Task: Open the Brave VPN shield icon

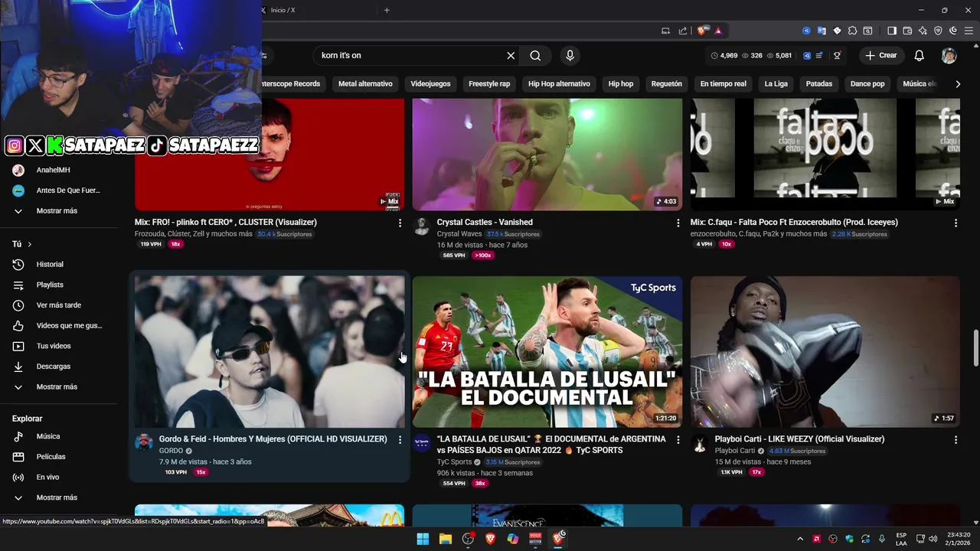Action: coord(938,31)
